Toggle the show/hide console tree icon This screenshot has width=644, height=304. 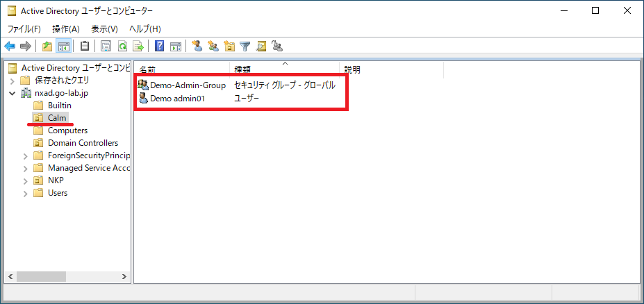[64, 47]
